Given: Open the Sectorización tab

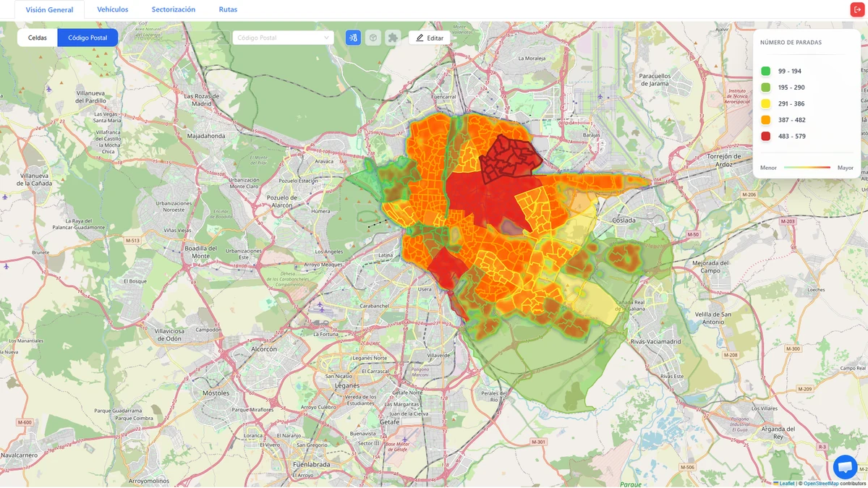Looking at the screenshot, I should click(174, 9).
